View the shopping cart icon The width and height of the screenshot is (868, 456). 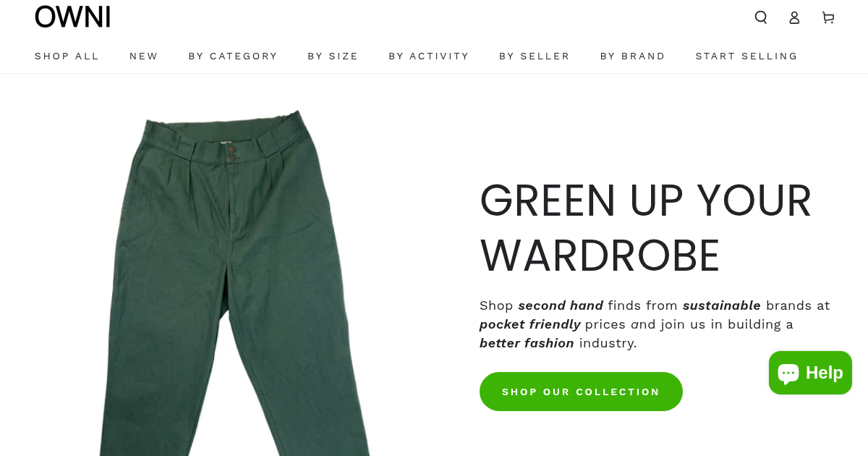click(828, 17)
